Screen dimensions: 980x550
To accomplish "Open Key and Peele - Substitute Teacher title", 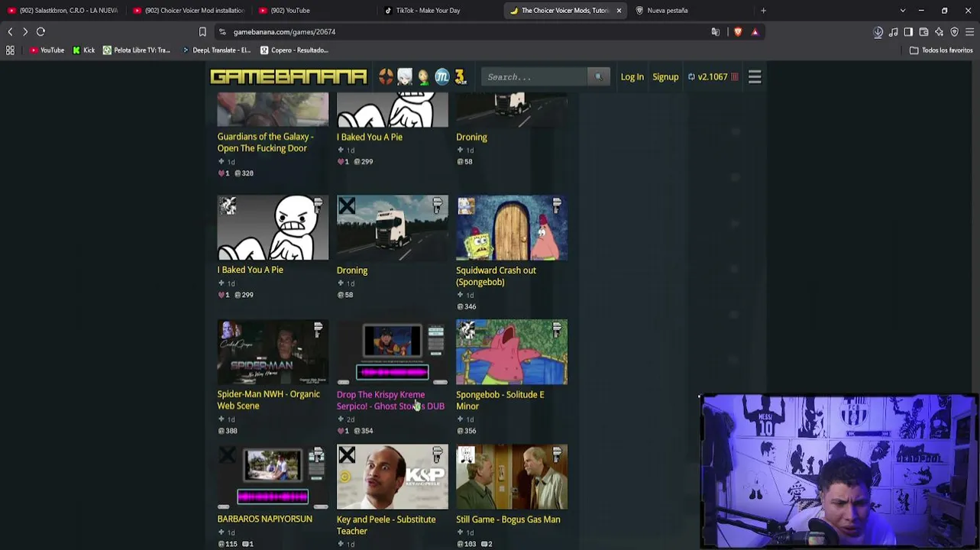I will click(x=387, y=526).
